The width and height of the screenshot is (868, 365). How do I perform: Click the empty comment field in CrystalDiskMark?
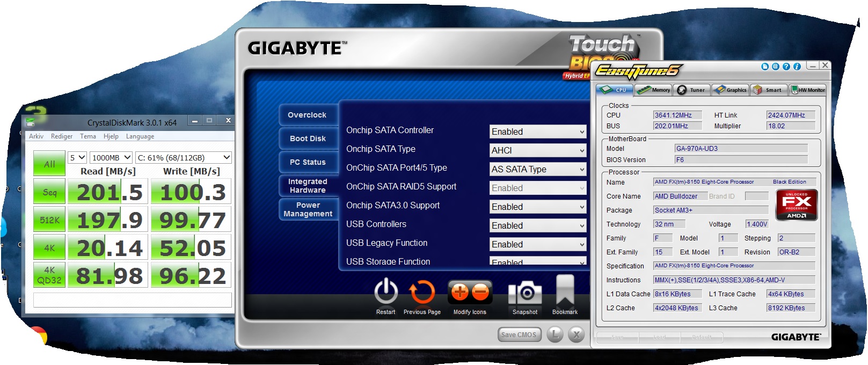coord(133,300)
